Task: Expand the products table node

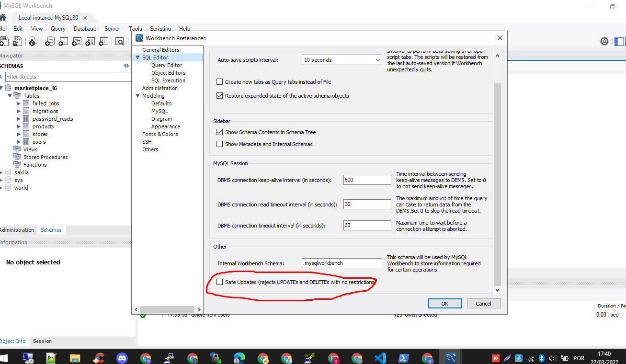Action: (19, 126)
